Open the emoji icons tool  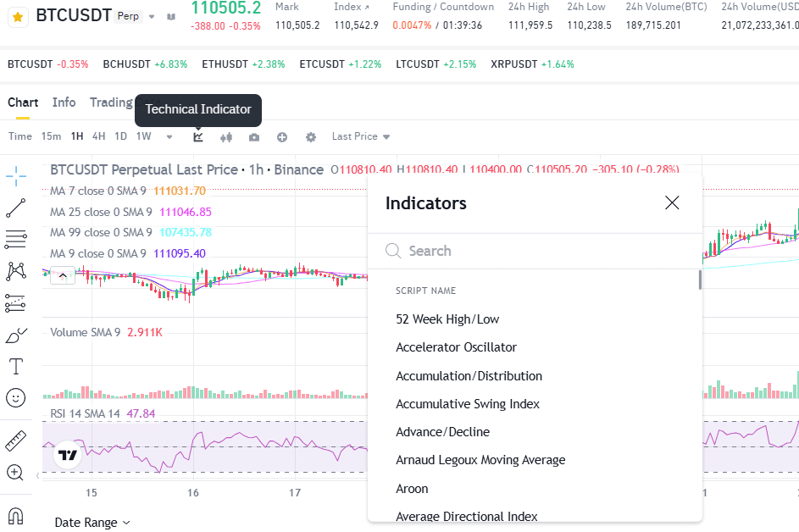(16, 397)
